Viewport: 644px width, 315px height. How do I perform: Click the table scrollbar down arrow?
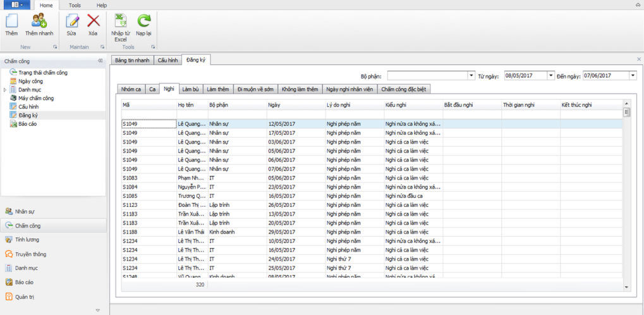[626, 287]
